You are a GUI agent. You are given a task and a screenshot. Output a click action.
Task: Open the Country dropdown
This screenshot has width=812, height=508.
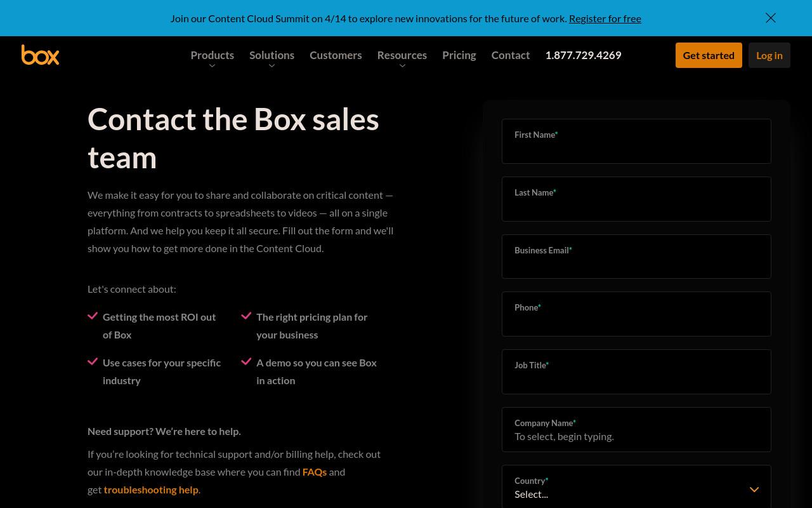pos(636,487)
